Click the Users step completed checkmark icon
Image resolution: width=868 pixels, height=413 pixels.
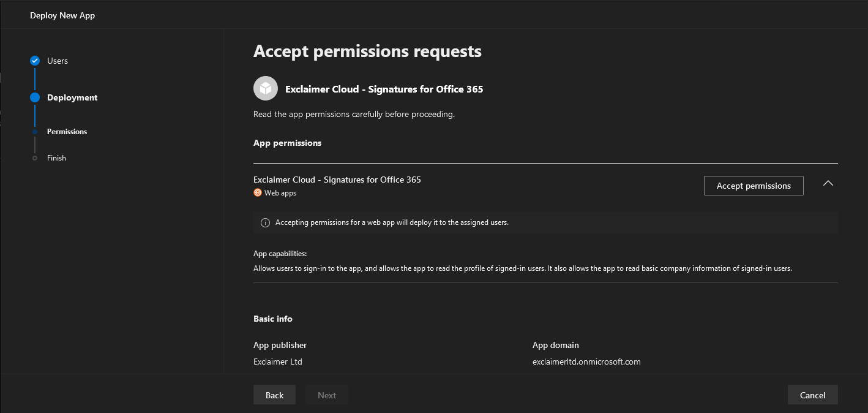35,61
